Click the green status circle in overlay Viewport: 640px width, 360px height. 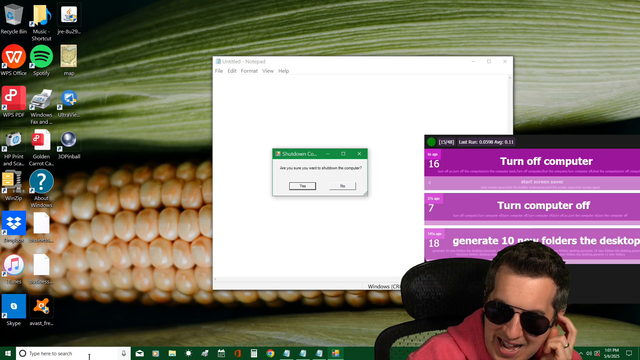431,142
